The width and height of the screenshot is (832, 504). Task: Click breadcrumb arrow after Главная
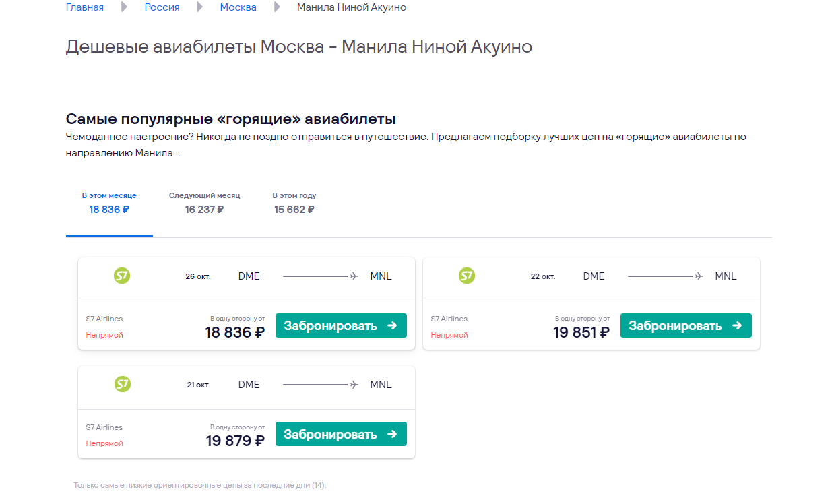tap(124, 7)
